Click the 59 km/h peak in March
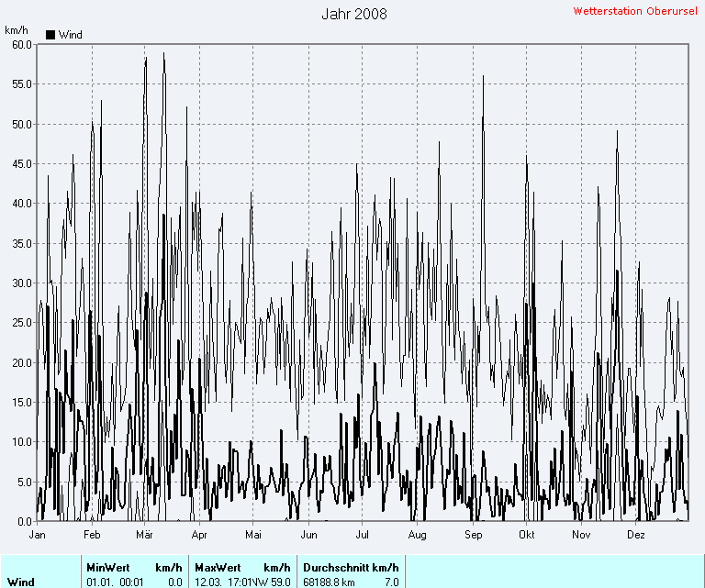This screenshot has height=588, width=705. pyautogui.click(x=163, y=53)
